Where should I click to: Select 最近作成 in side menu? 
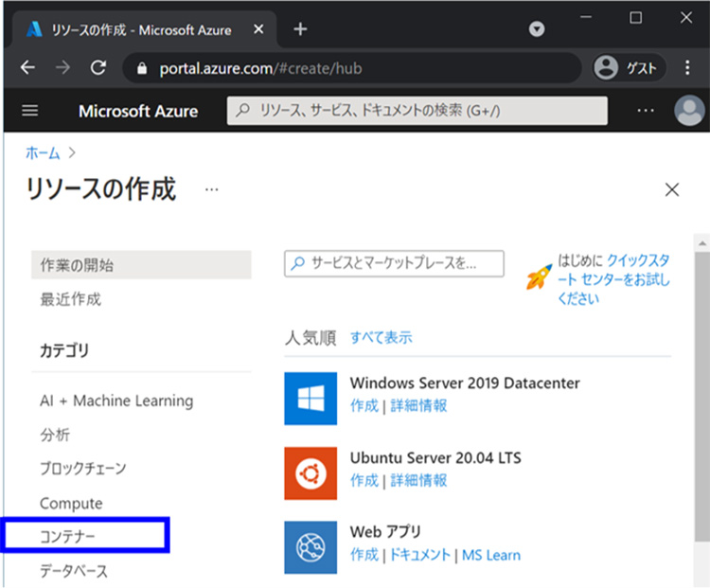click(71, 299)
